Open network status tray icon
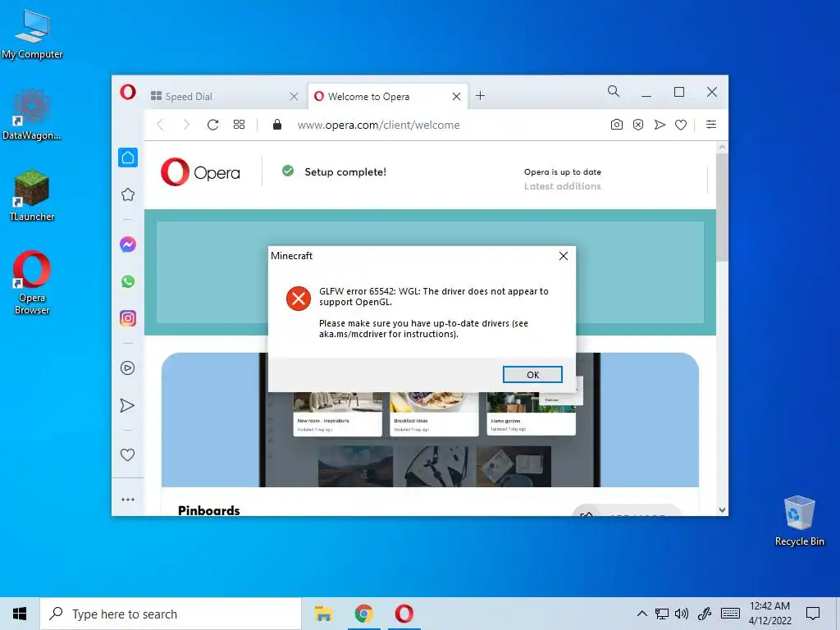Image resolution: width=840 pixels, height=630 pixels. 662,614
